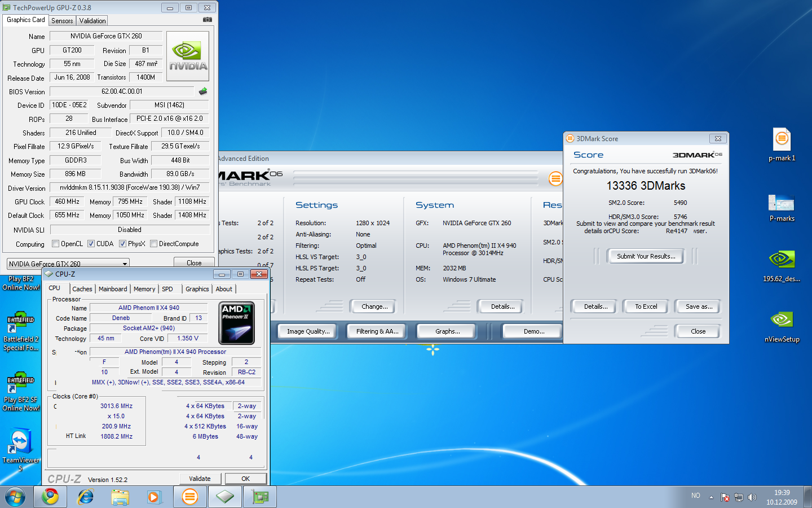
Task: Click Close button in 3DMark Score dialog
Action: (698, 331)
